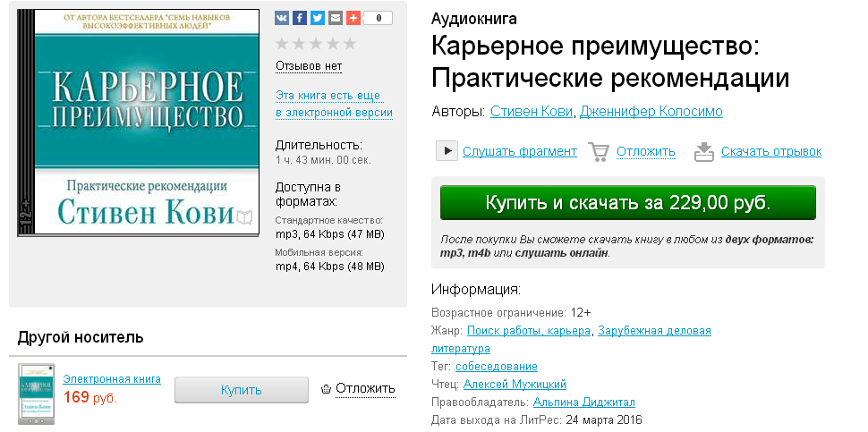The image size is (868, 432).
Task: Open more sharing options plus icon
Action: (x=353, y=18)
